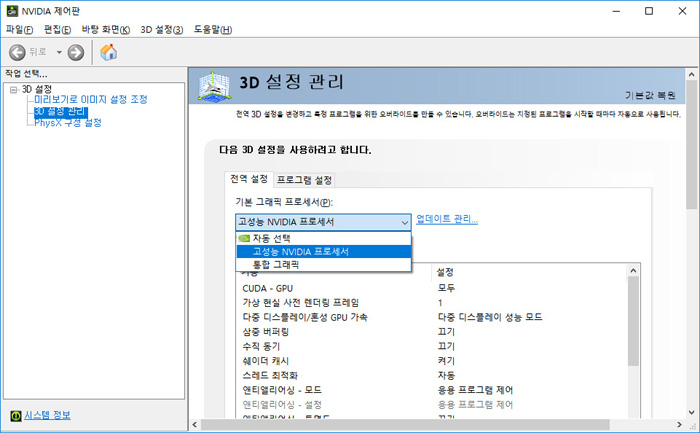
Task: Open the 파일(F) menu
Action: pos(19,29)
